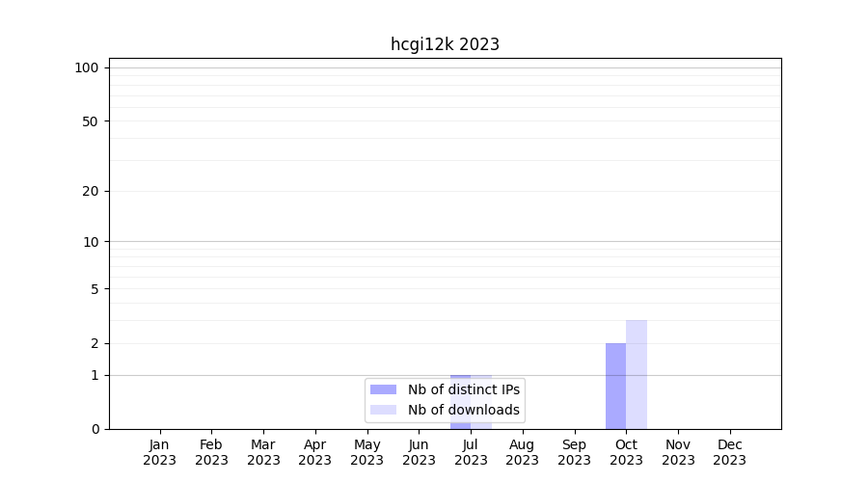Select the dark blue distinct IPs legend swatch
This screenshot has width=868, height=482.
coord(383,389)
